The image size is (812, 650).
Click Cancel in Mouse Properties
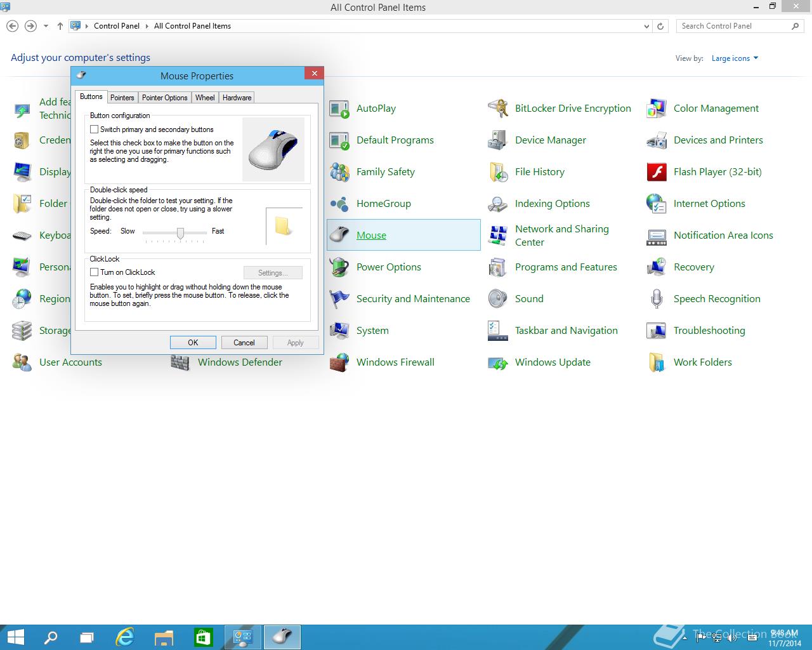[244, 343]
